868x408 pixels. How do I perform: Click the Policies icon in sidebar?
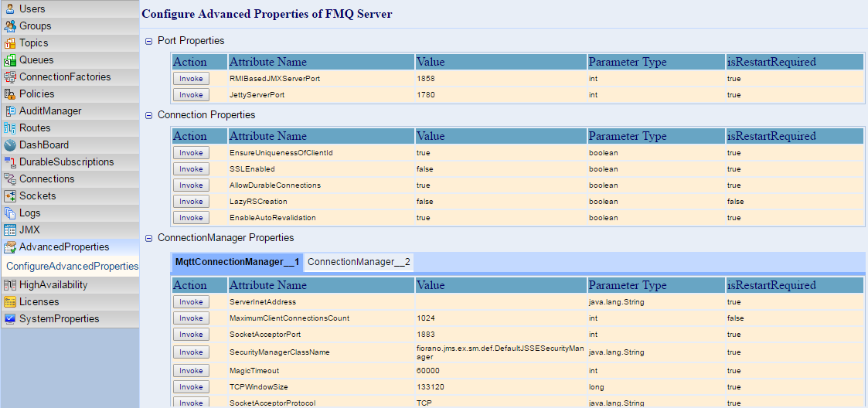tap(10, 94)
